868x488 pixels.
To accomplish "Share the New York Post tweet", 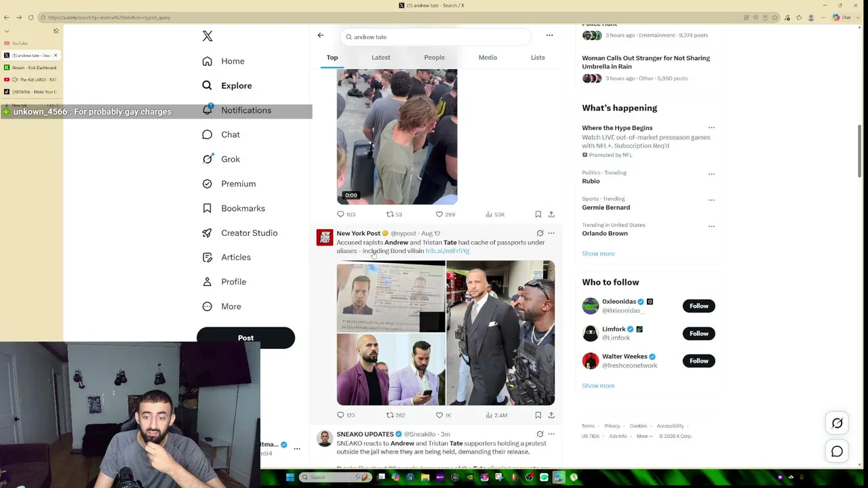I will click(551, 415).
